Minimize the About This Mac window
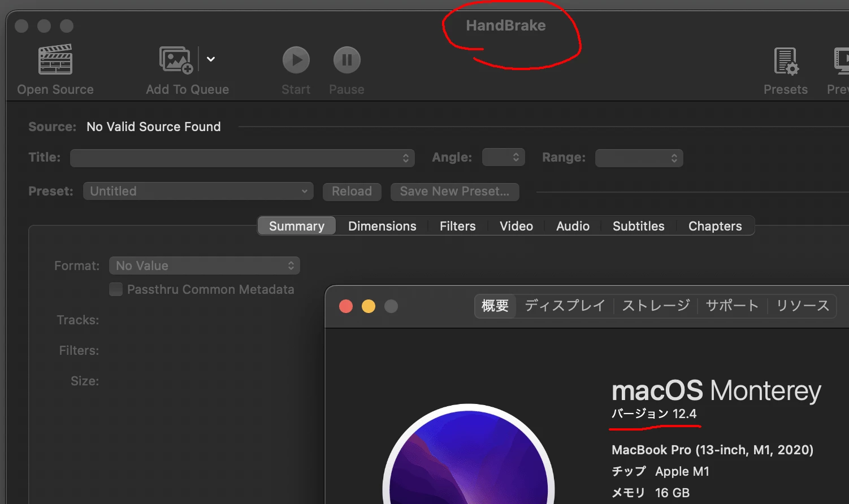Viewport: 849px width, 504px height. point(369,306)
